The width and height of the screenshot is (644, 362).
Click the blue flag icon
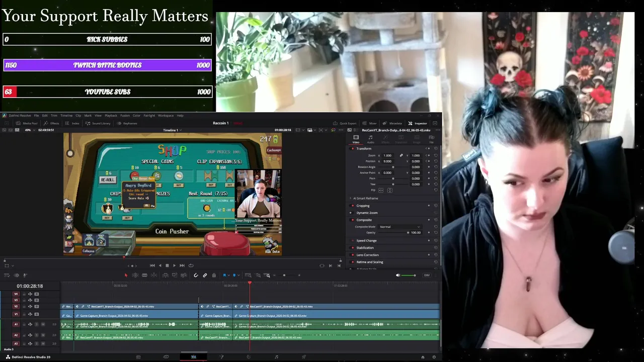tap(224, 275)
